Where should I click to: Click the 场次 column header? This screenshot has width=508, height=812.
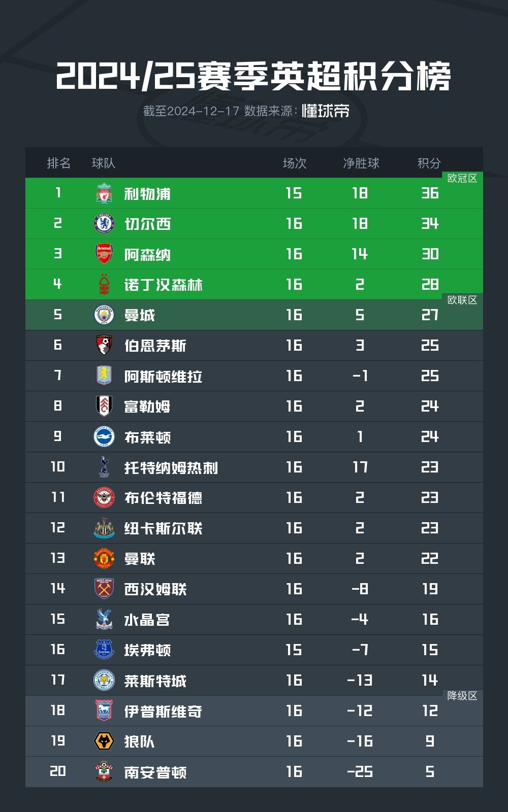295,163
